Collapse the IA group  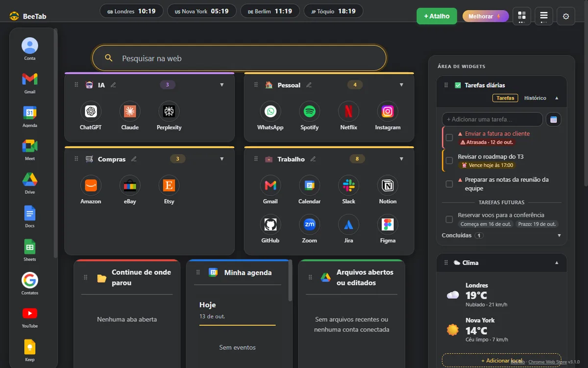coord(221,85)
